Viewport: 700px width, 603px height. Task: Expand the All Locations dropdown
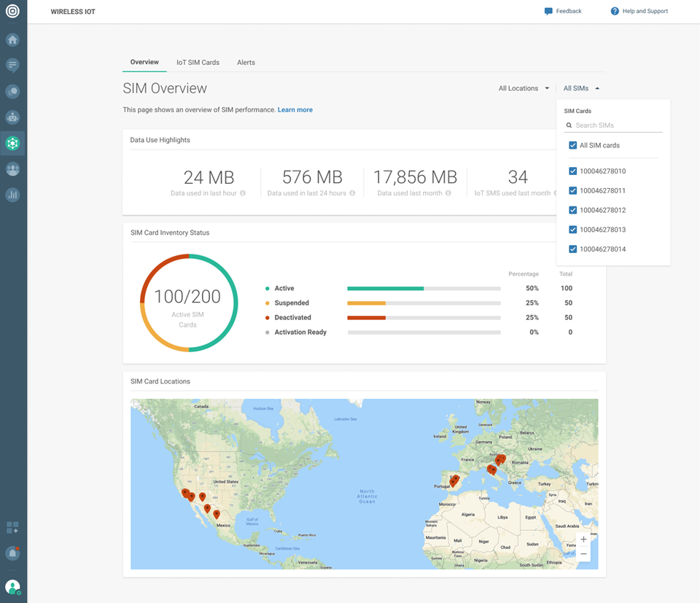524,88
